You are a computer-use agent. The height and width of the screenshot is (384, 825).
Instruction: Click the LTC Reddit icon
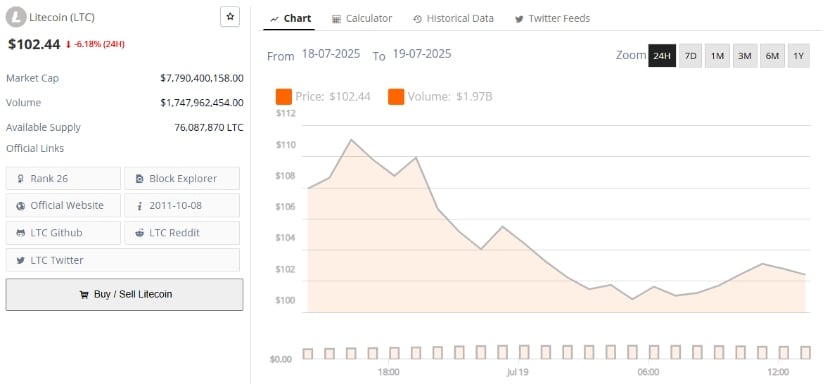point(139,233)
